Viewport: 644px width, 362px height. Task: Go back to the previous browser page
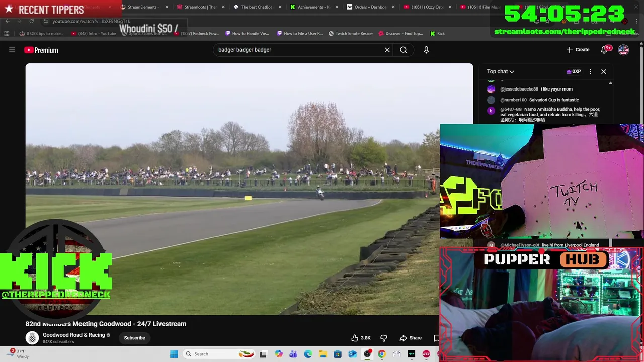[7, 21]
